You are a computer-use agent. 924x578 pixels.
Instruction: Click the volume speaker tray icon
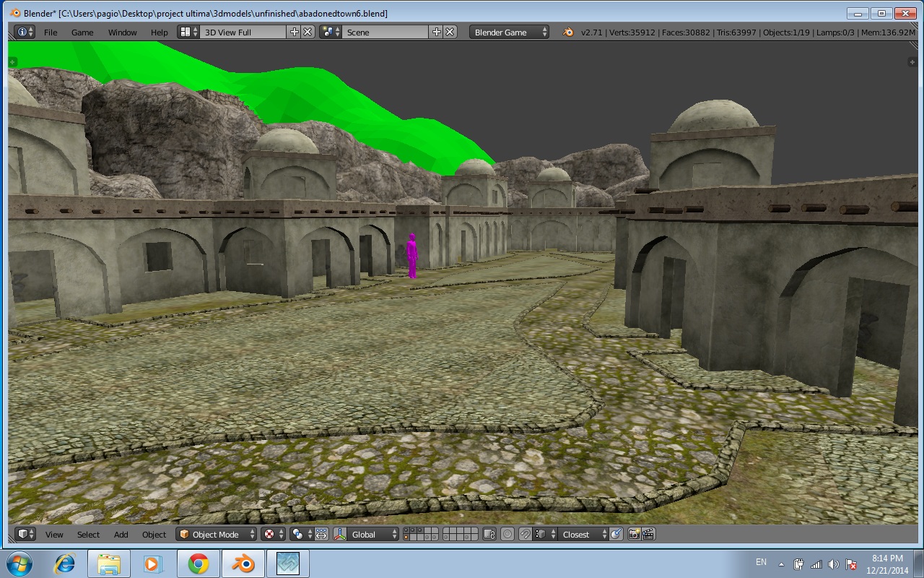(x=834, y=564)
